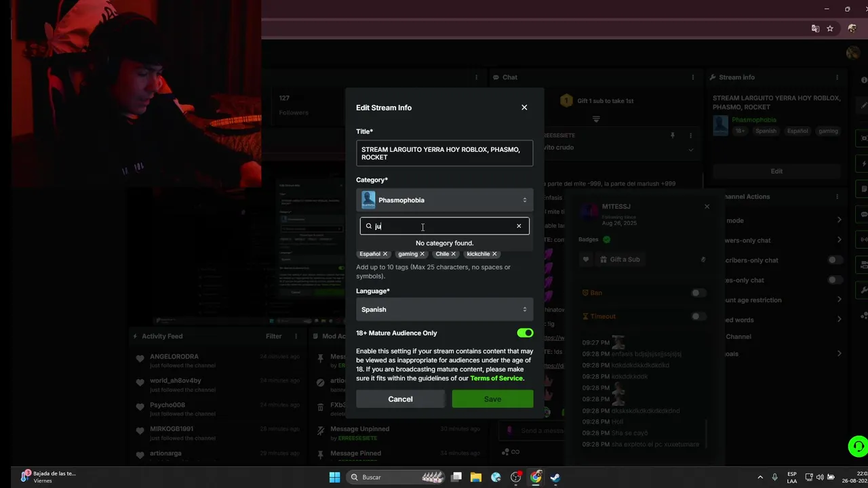Click the category search input field

pos(444,226)
